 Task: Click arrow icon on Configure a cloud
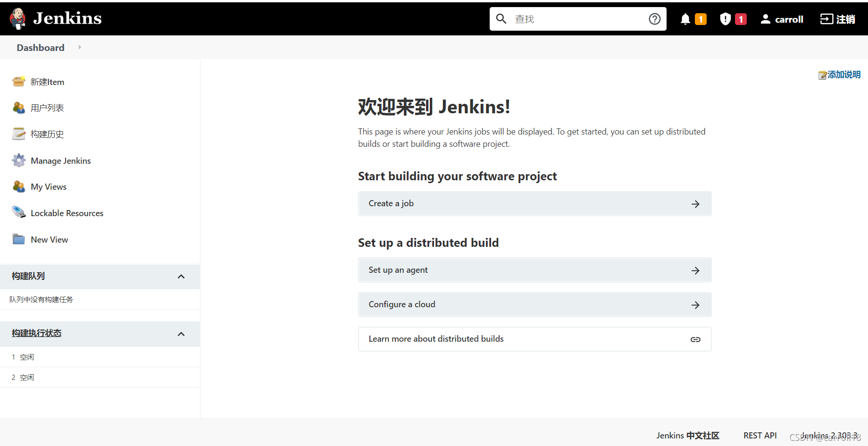click(695, 305)
